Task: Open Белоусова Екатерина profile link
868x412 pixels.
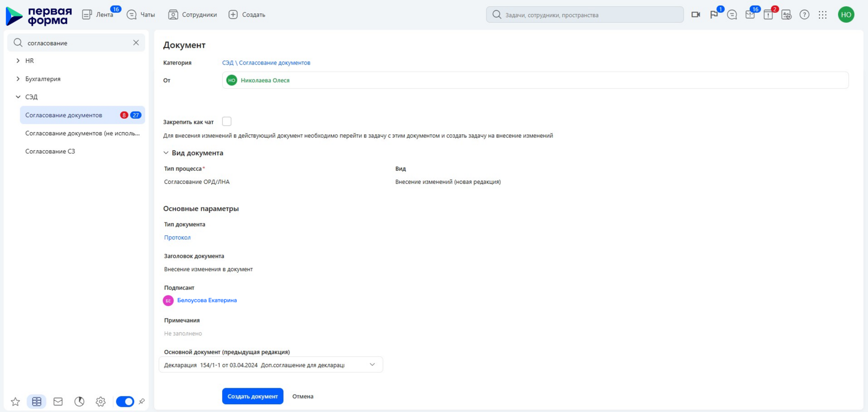Action: (x=207, y=300)
